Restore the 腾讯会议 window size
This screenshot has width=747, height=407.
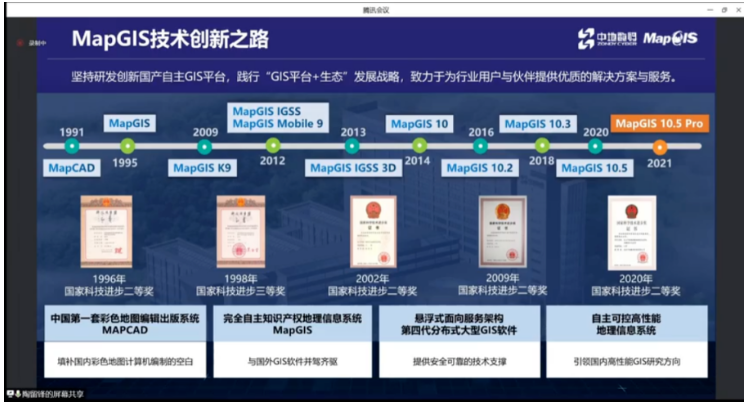pos(724,10)
